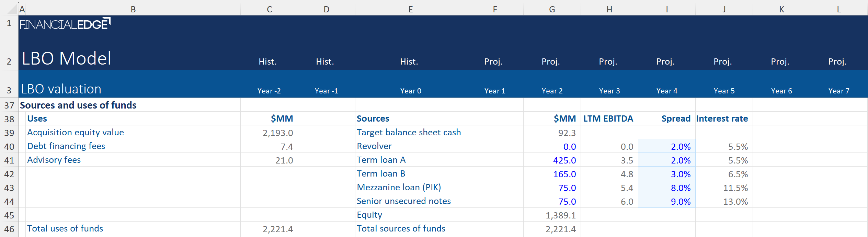Screen dimensions: 868x237
Task: Click the Revolver spread 2.0% cell
Action: pyautogui.click(x=667, y=147)
